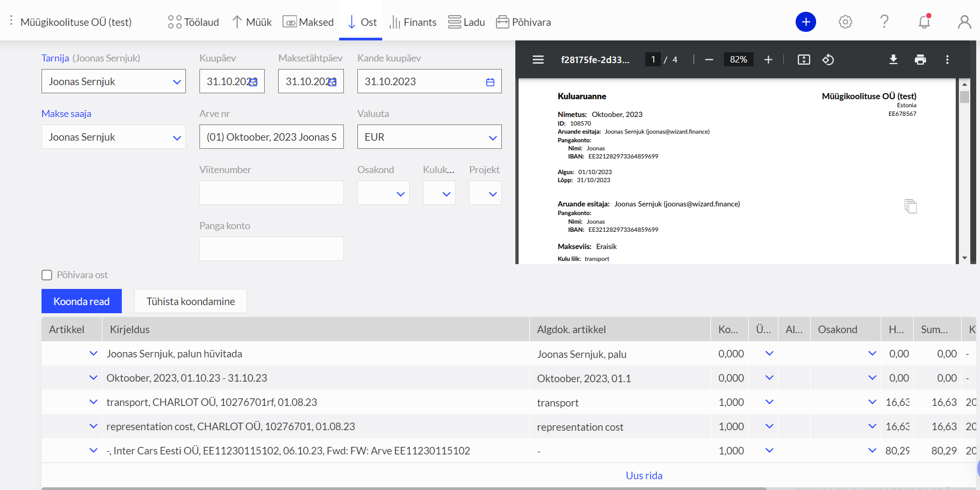The width and height of the screenshot is (980, 490).
Task: Open Osakond dropdown in Inter Cars row
Action: tap(872, 451)
